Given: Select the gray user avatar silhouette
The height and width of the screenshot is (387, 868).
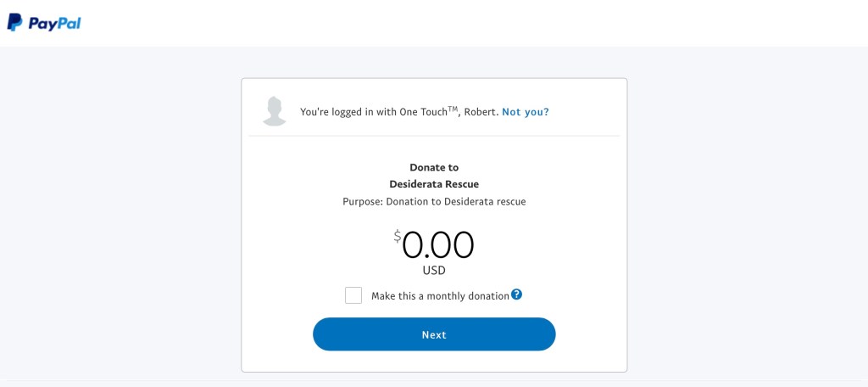Looking at the screenshot, I should pos(275,111).
